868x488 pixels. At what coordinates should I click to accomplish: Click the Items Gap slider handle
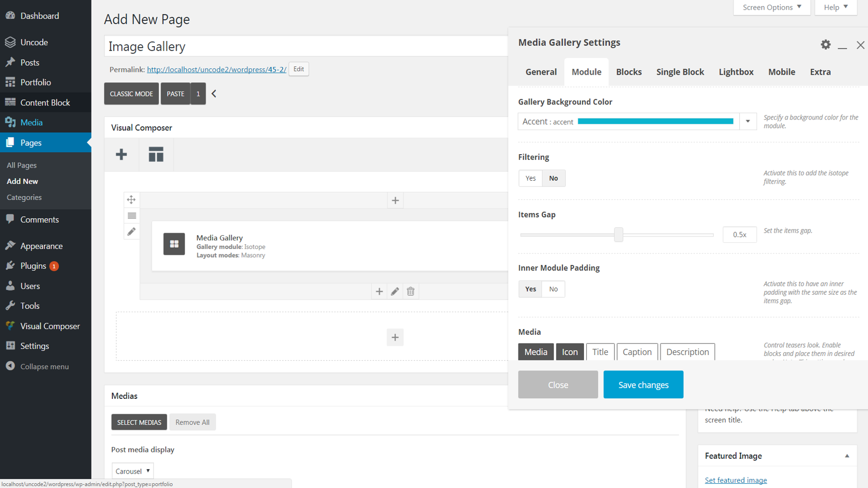pyautogui.click(x=619, y=235)
